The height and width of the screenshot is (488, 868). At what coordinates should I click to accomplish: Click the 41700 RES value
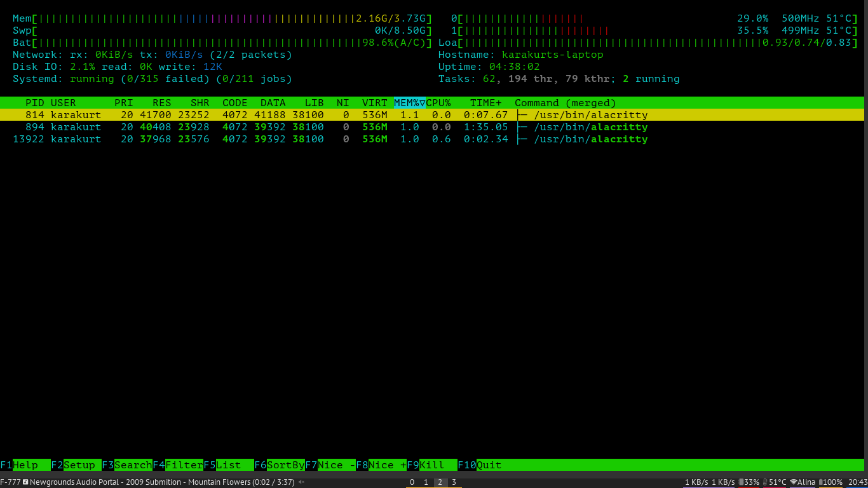pos(156,115)
